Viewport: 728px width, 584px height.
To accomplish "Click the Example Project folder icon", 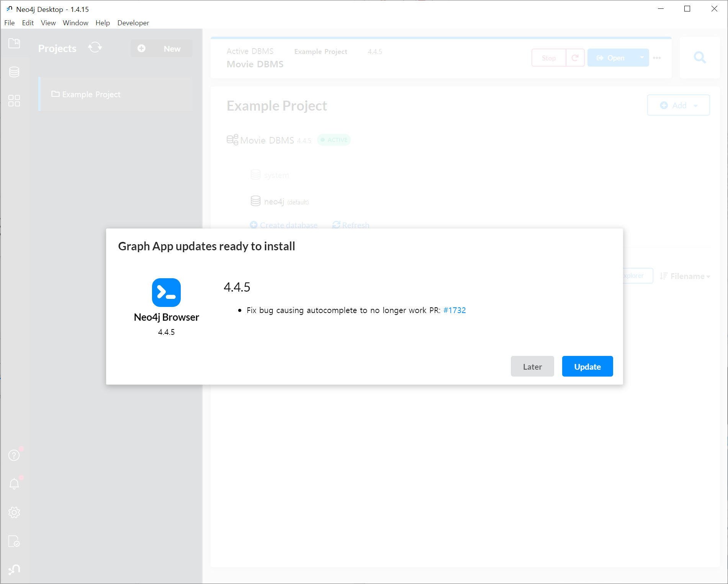I will [56, 94].
